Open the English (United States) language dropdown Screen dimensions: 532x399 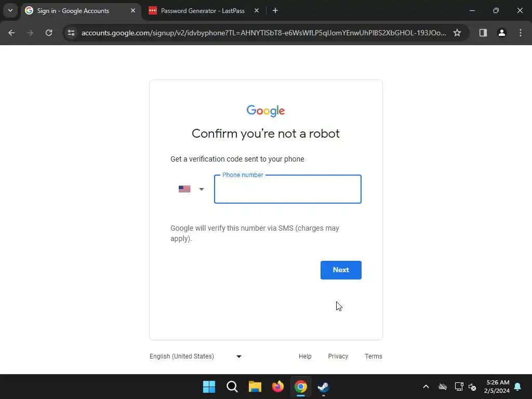pos(195,356)
